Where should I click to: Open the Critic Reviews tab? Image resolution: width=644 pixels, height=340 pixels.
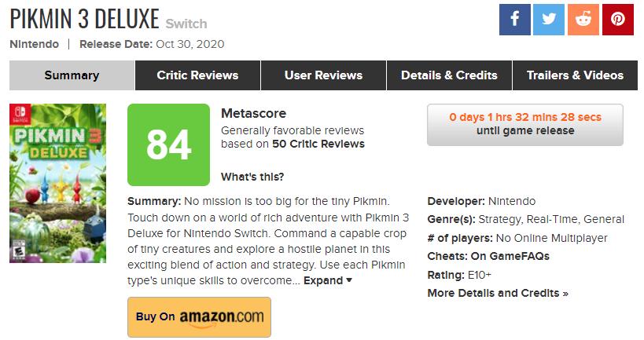[x=197, y=75]
